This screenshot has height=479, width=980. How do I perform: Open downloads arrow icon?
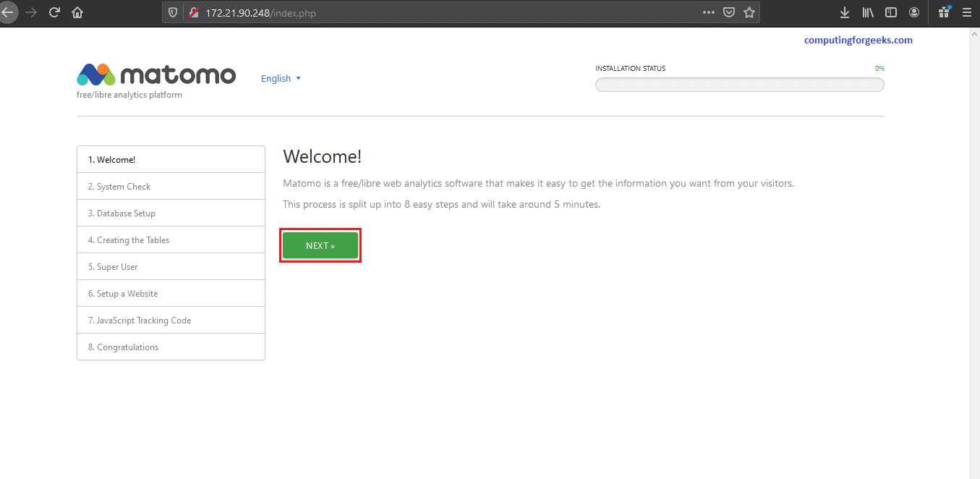pyautogui.click(x=844, y=12)
